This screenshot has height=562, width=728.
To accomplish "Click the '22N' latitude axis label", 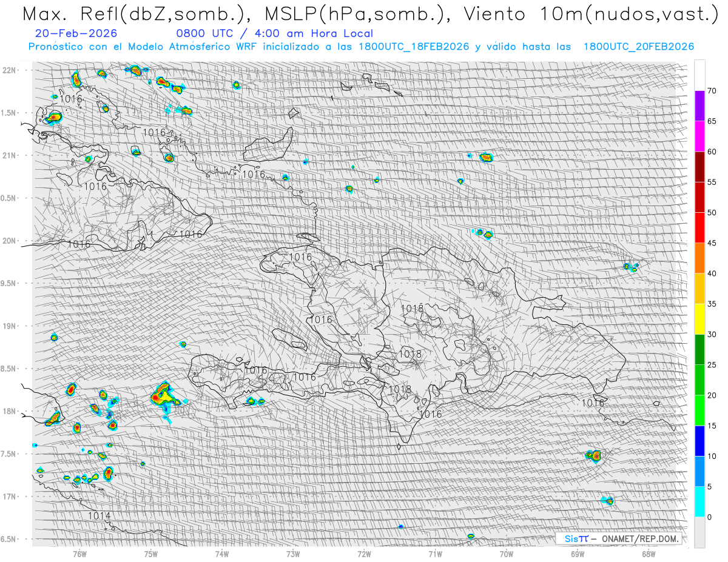I will tap(9, 70).
